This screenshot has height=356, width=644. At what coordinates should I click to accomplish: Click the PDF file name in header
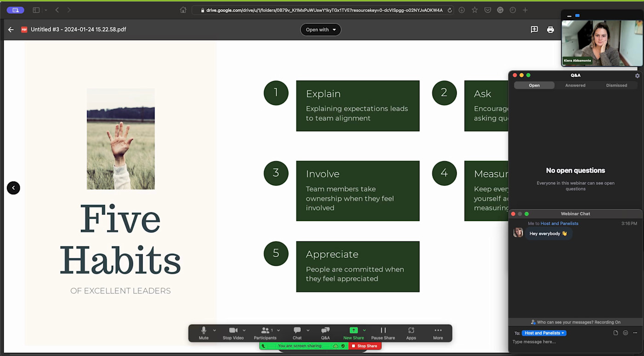[x=79, y=29]
